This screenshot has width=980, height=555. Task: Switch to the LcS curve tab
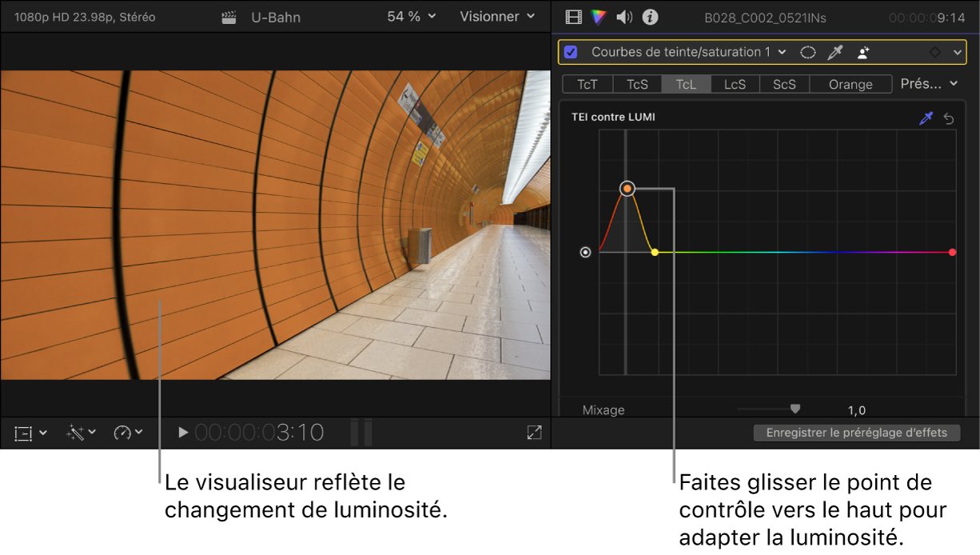click(x=735, y=84)
